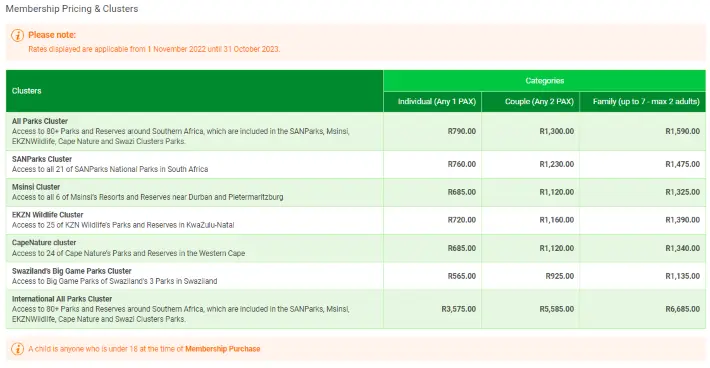The height and width of the screenshot is (368, 710).
Task: Click the R1,475.00 SANParks family price
Action: tap(682, 164)
